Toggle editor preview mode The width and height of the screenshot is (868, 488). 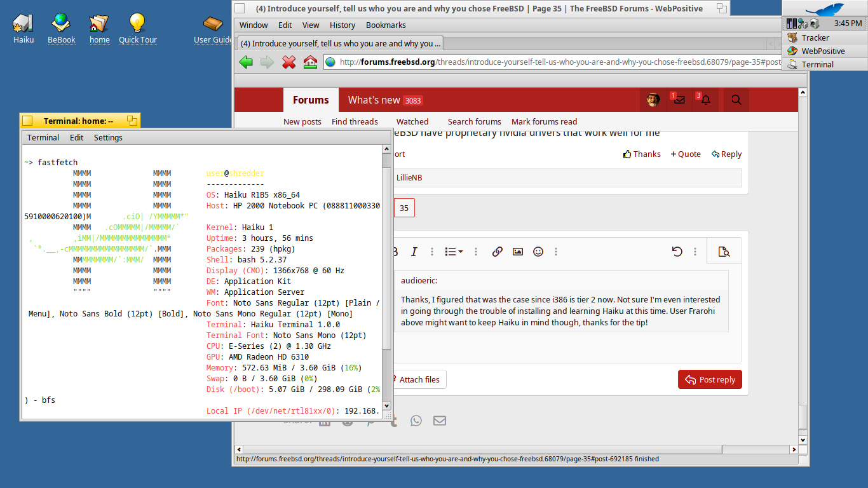(724, 252)
